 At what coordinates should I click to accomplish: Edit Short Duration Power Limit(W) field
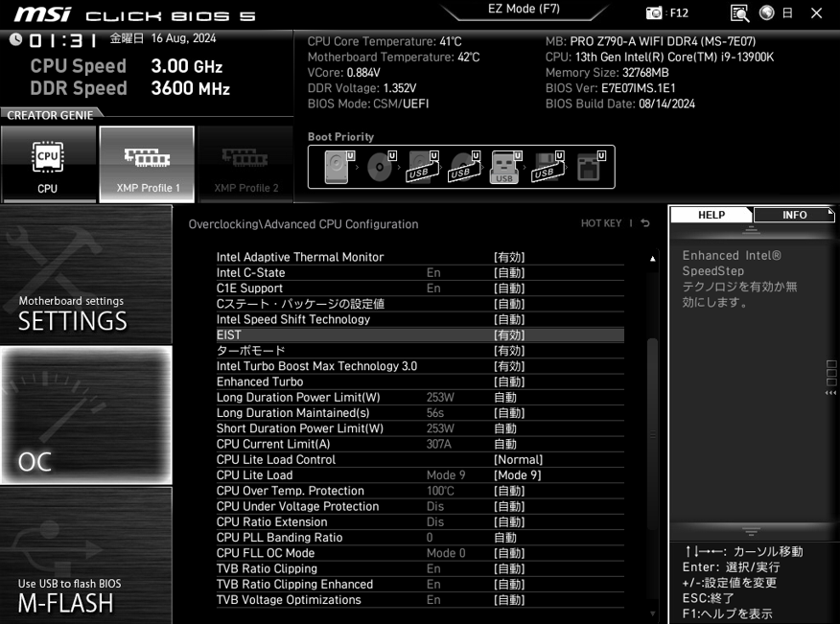(505, 428)
